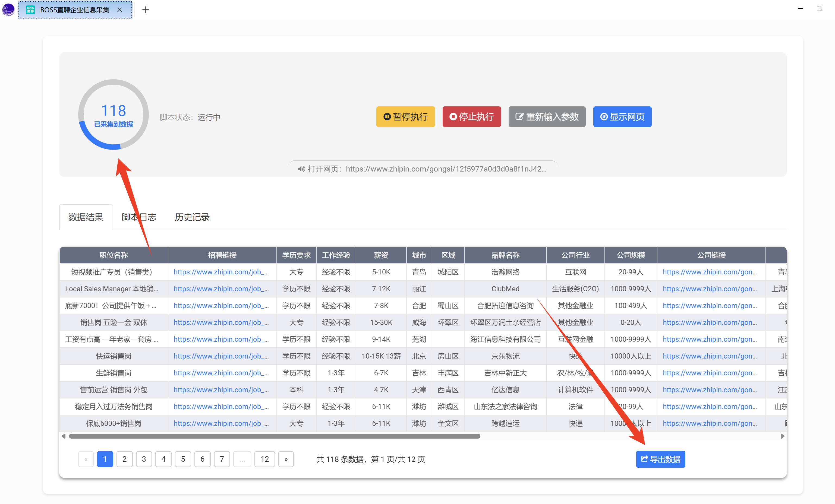Open job link for 保底6000+销售岗 row
835x504 pixels.
(x=221, y=423)
